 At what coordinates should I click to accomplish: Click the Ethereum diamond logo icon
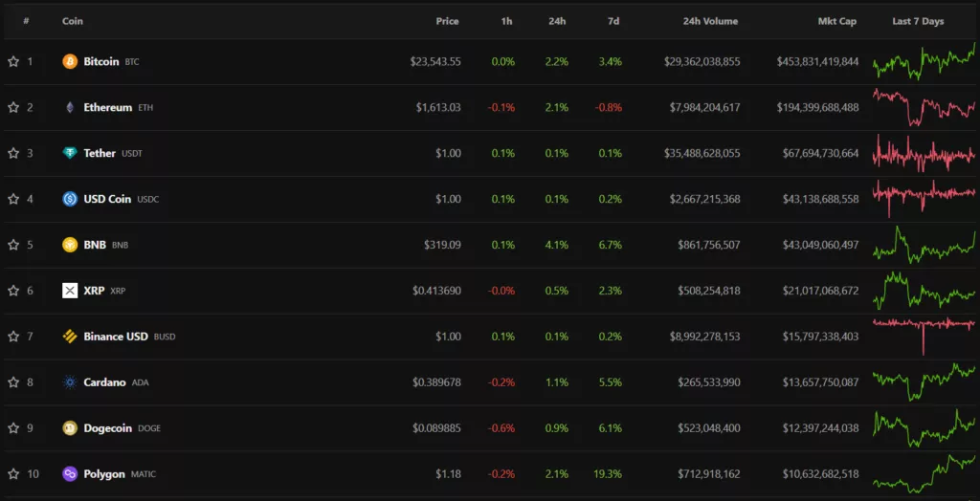[x=70, y=107]
